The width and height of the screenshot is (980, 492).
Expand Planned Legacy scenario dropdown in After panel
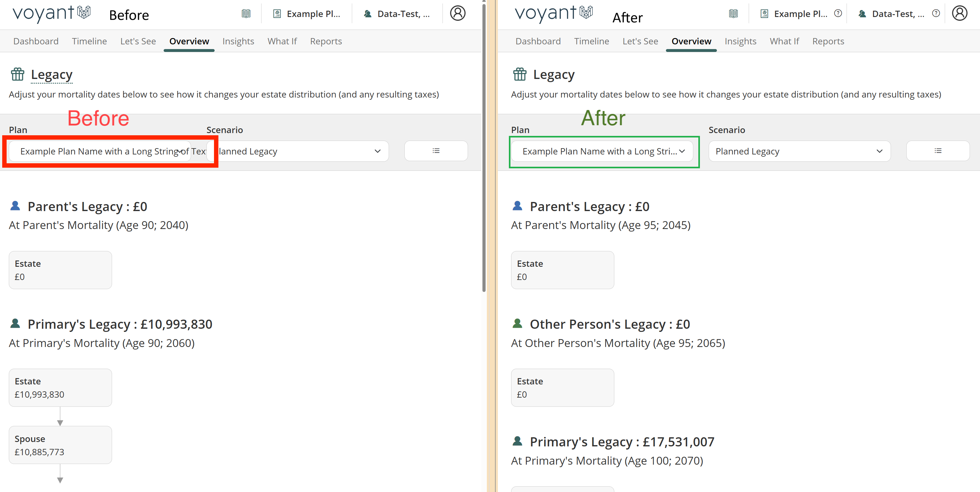(x=799, y=151)
